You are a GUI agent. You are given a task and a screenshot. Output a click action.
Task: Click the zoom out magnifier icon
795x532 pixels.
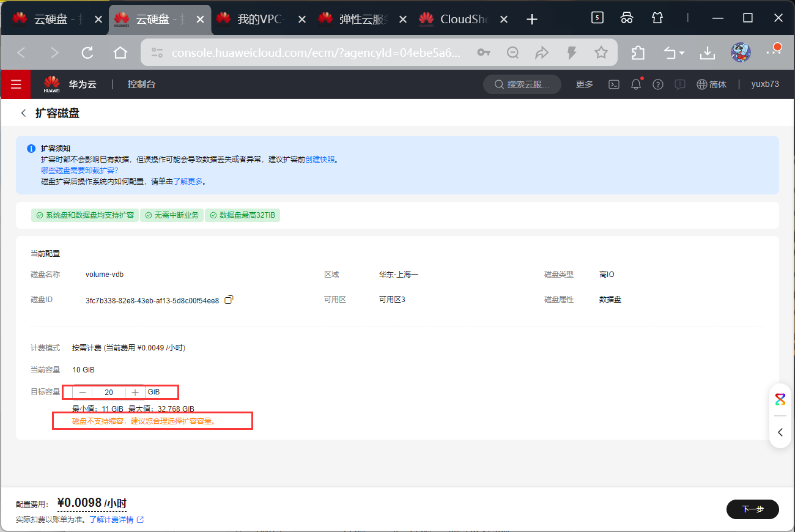(x=513, y=53)
